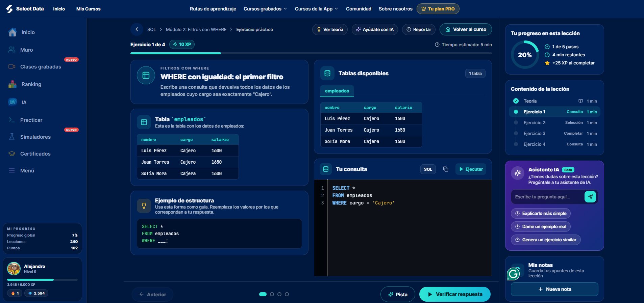644x303 pixels.
Task: Click the Anterior button
Action: (x=152, y=295)
